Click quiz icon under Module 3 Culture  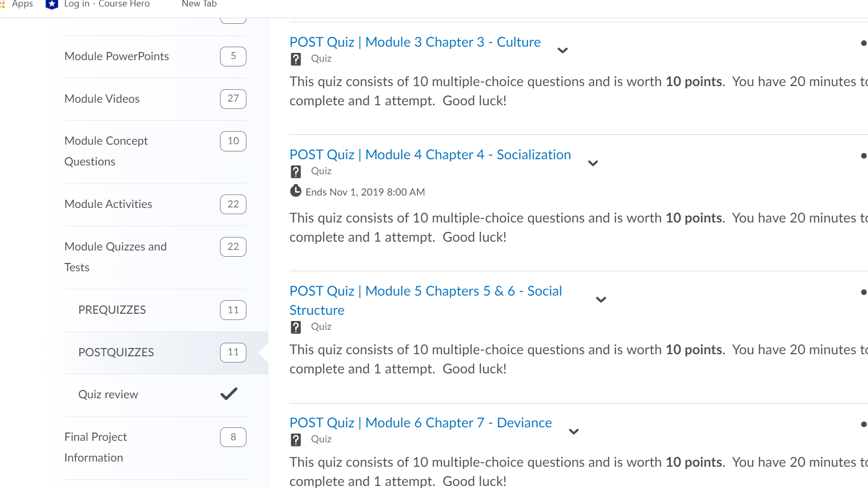pyautogui.click(x=296, y=59)
